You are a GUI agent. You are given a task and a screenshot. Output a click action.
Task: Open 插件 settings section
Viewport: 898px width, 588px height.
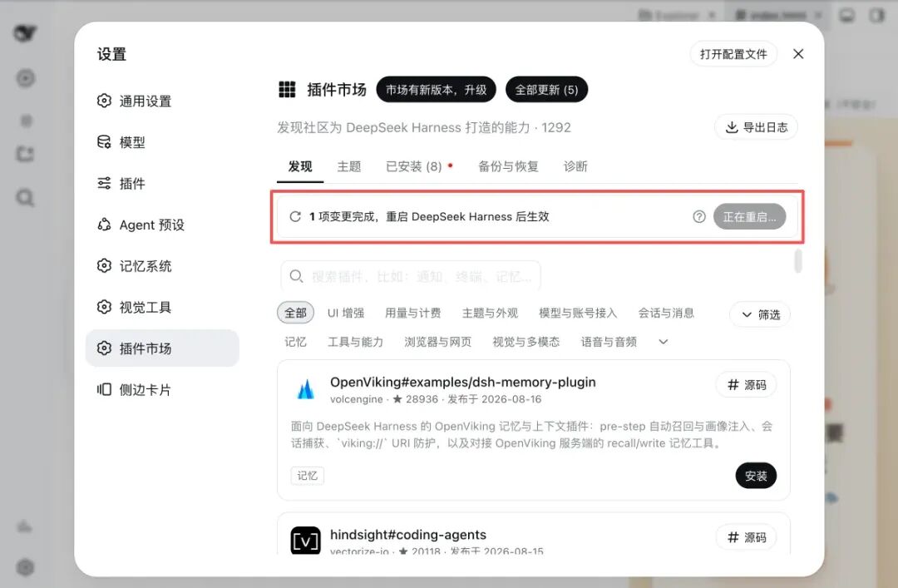pyautogui.click(x=162, y=184)
